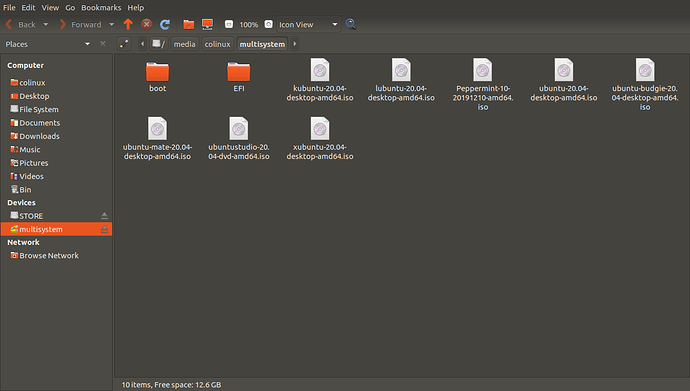Select the multisystem path segment

point(262,44)
